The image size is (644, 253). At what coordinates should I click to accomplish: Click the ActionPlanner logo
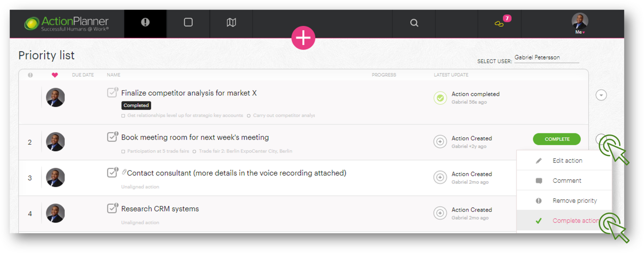click(x=67, y=24)
